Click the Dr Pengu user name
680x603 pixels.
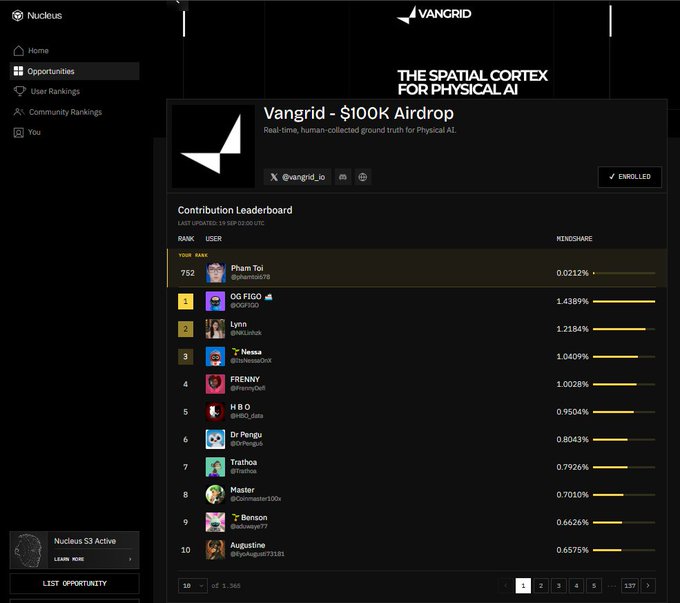tap(246, 435)
